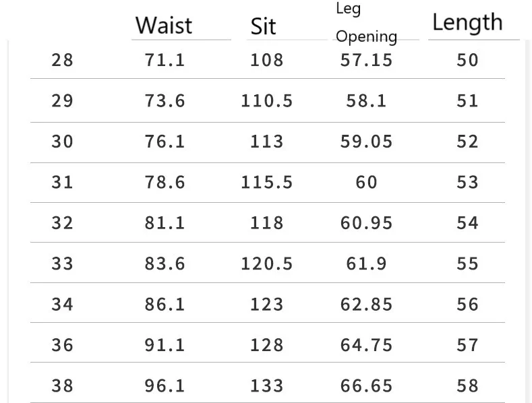
Task: Click waist value 71.1
Action: click(165, 61)
